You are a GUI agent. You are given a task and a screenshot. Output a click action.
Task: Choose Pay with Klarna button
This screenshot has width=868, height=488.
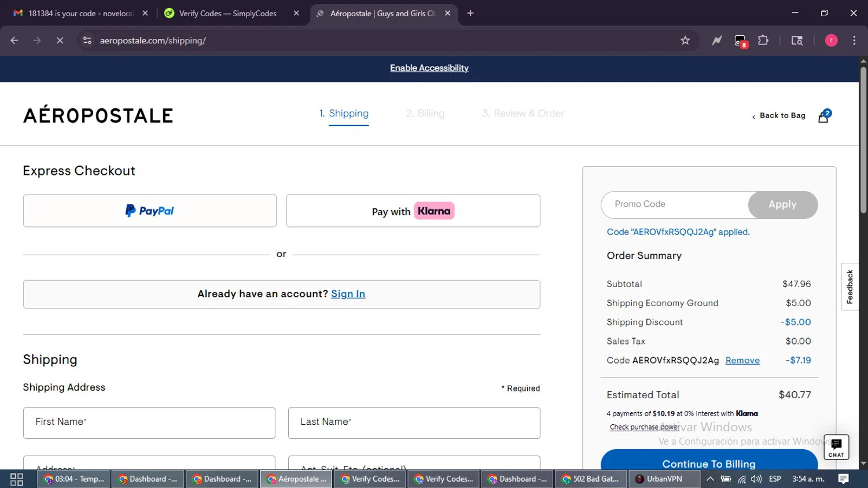click(x=413, y=211)
